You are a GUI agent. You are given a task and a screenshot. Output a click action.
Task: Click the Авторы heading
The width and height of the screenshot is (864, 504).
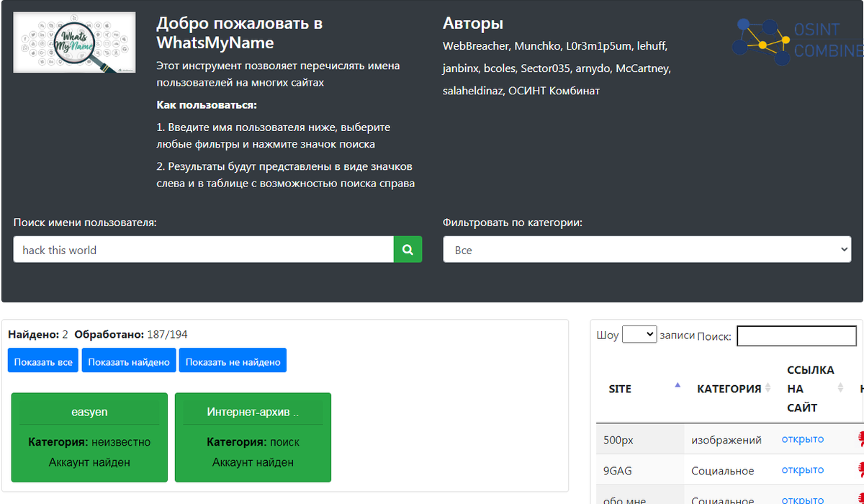click(473, 24)
